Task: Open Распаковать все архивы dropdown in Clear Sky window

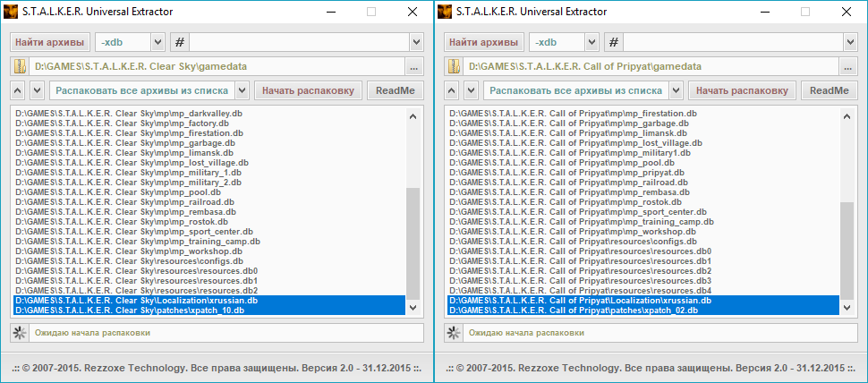Action: 242,90
